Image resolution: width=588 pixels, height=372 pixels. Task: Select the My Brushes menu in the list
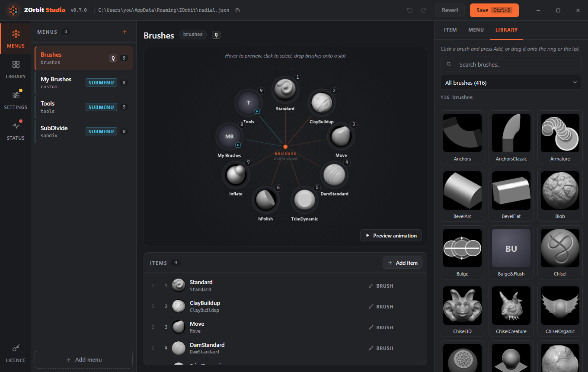[x=84, y=83]
